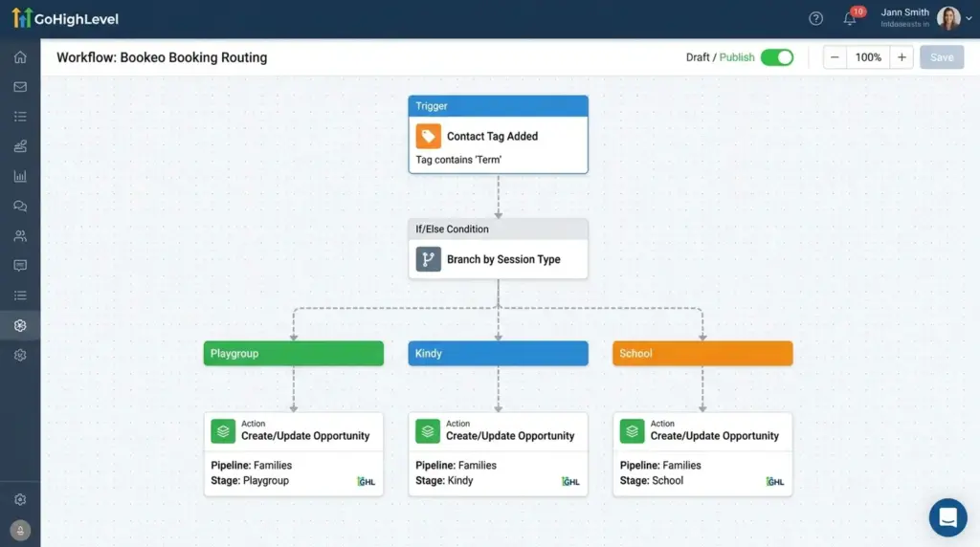
Task: Select the If/Else Condition header
Action: [x=498, y=230]
